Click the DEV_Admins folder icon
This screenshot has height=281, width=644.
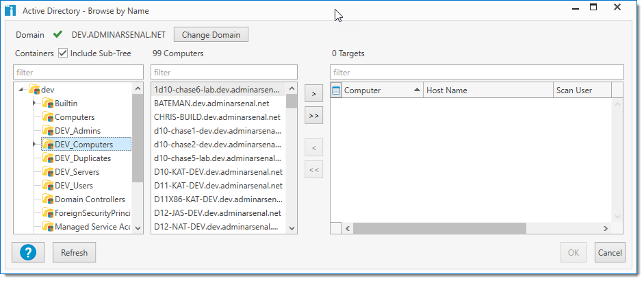[x=48, y=131]
